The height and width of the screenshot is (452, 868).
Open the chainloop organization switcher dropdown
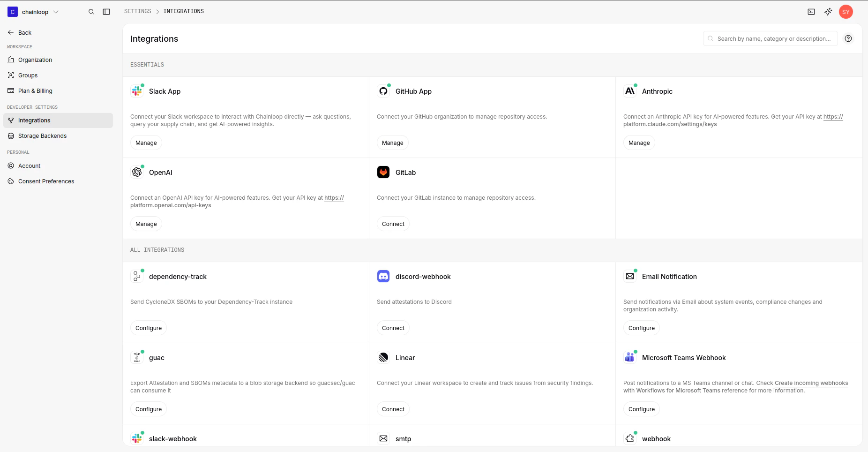(33, 12)
